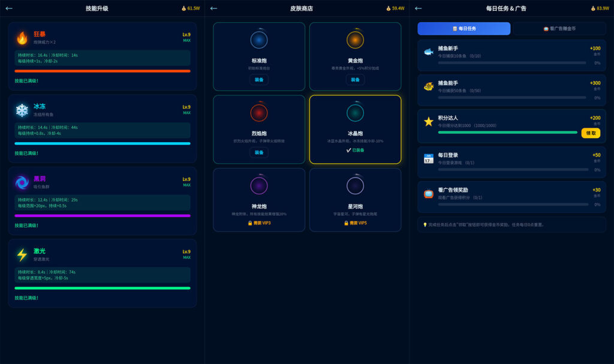The width and height of the screenshot is (614, 364).
Task: Click the tropical fish icon for 捕鱼能手
Action: point(428,86)
